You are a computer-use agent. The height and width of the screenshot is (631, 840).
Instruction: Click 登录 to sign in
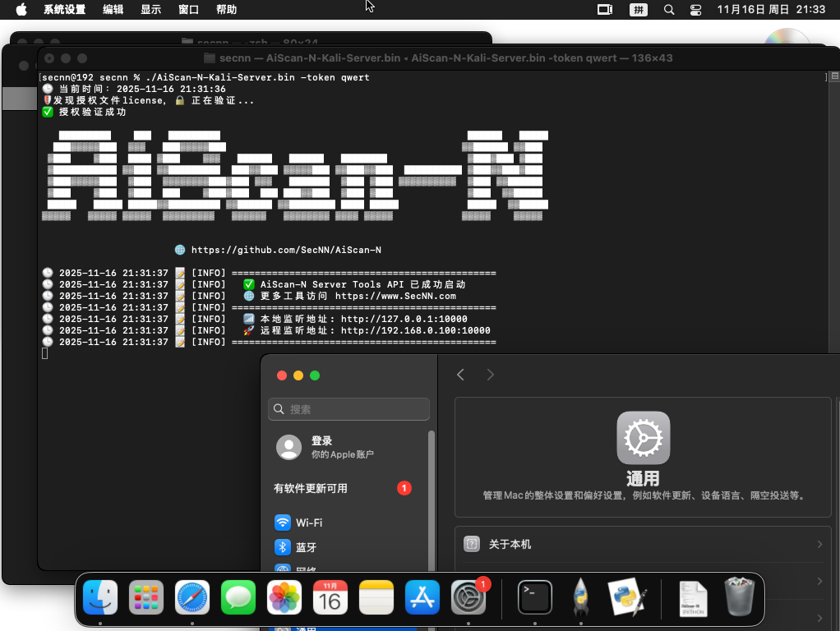pyautogui.click(x=322, y=441)
